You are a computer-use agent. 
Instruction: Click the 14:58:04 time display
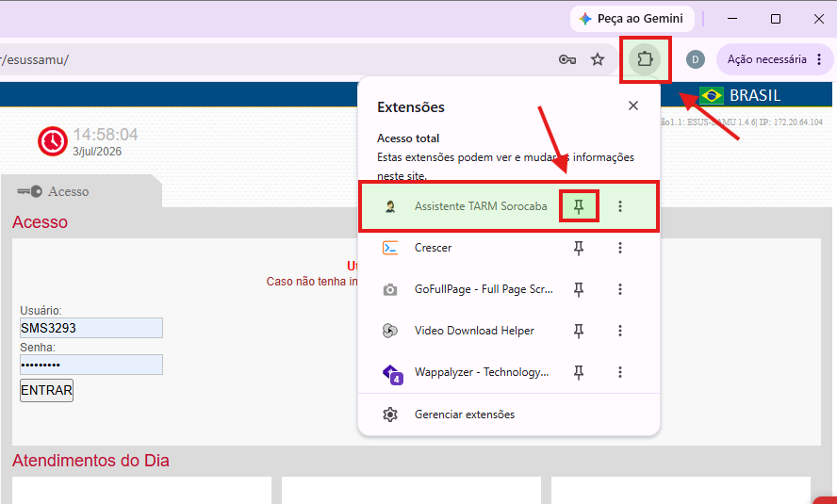coord(106,135)
